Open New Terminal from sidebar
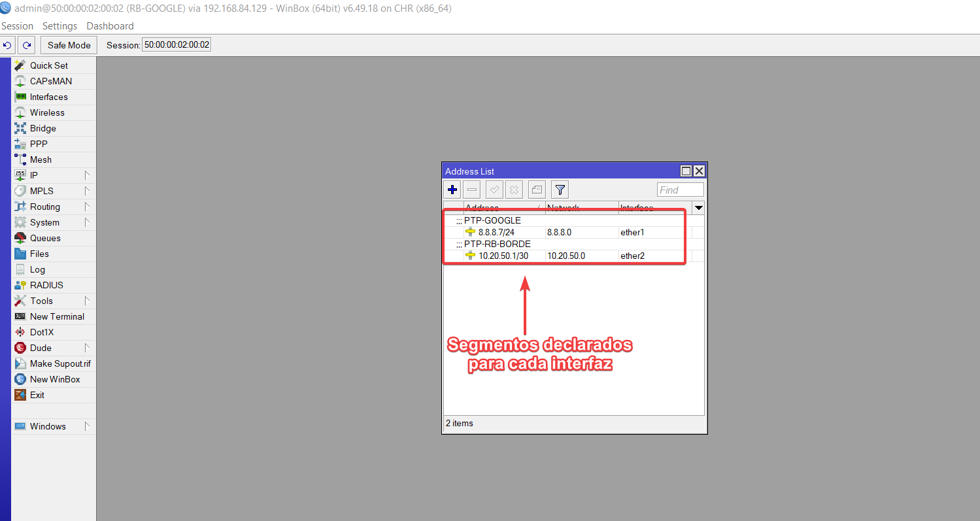The height and width of the screenshot is (521, 980). (57, 316)
